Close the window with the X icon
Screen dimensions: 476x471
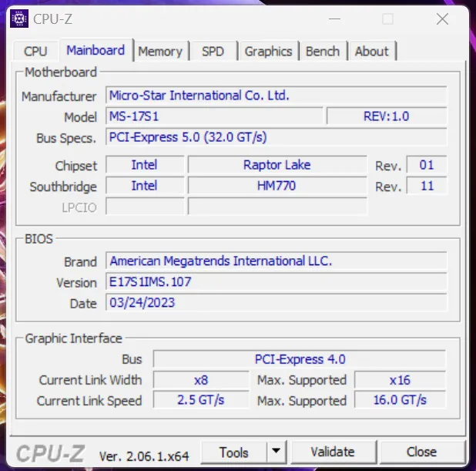point(442,19)
